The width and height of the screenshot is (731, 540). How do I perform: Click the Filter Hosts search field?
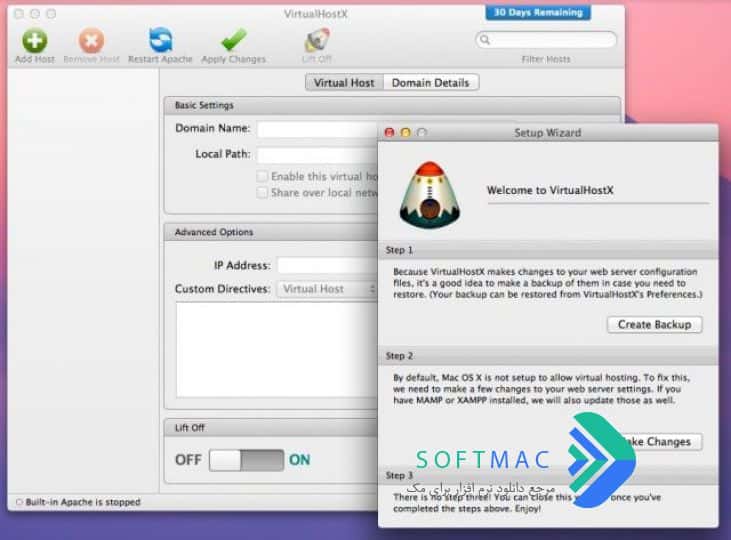546,40
